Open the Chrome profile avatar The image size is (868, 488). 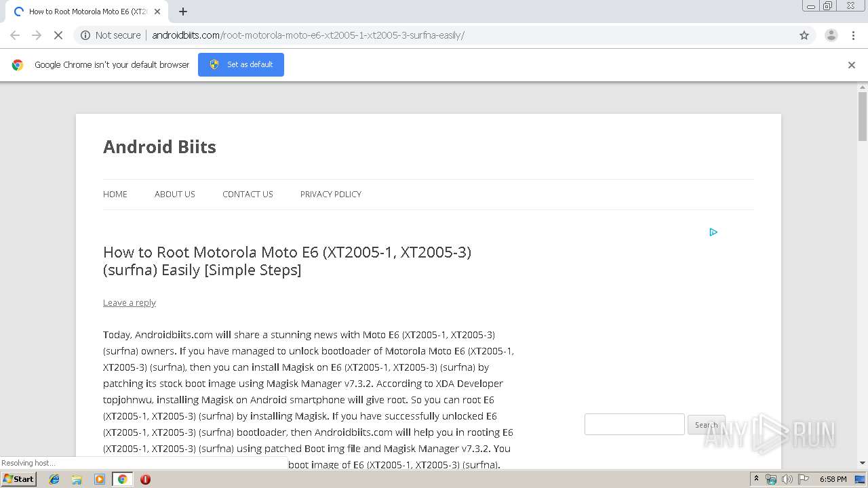(831, 35)
